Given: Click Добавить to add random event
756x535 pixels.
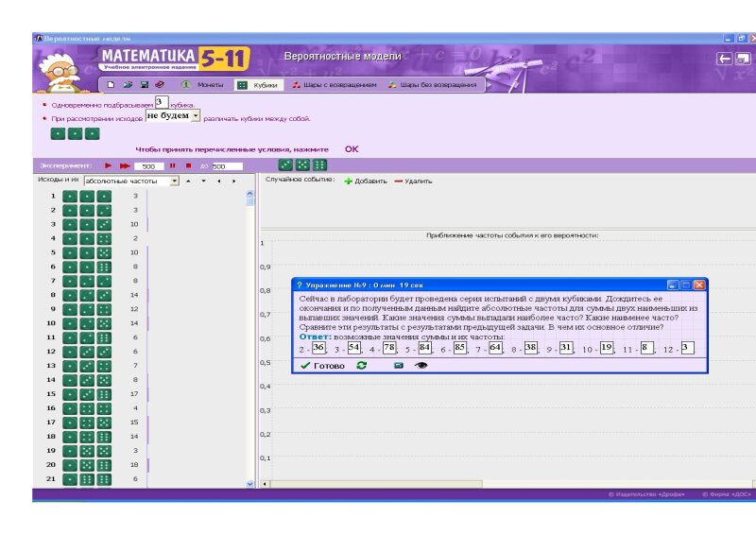Looking at the screenshot, I should point(365,181).
